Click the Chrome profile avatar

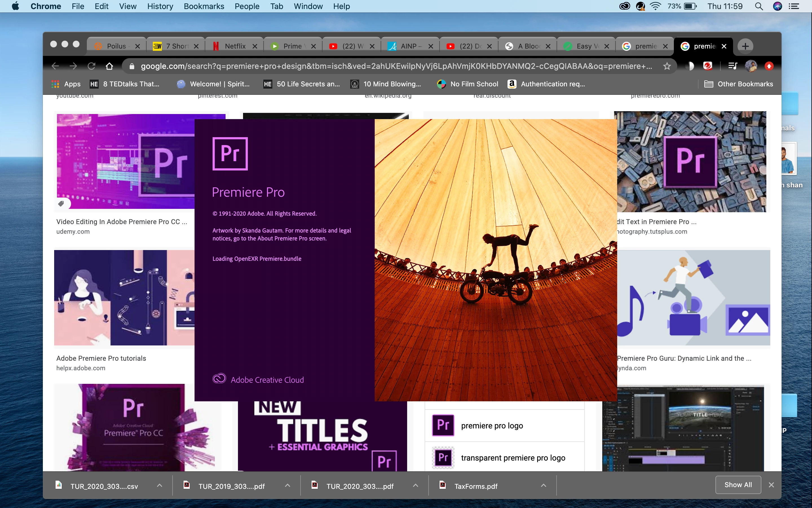tap(751, 66)
